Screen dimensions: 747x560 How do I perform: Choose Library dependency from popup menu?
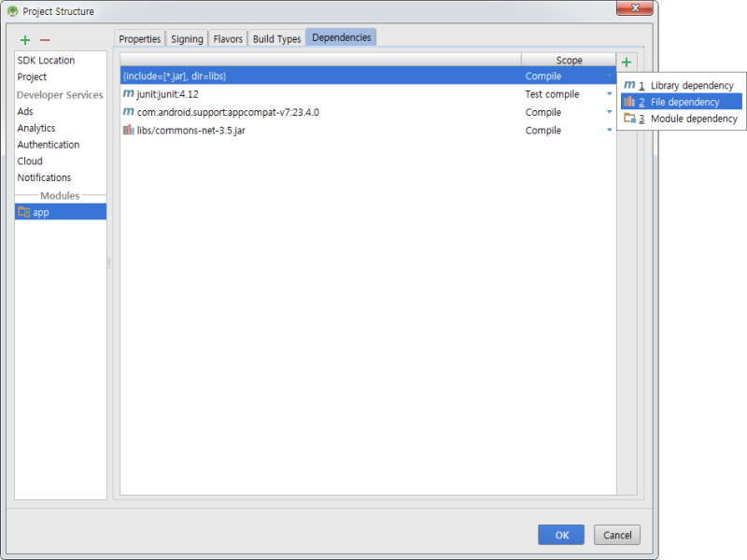(x=682, y=85)
